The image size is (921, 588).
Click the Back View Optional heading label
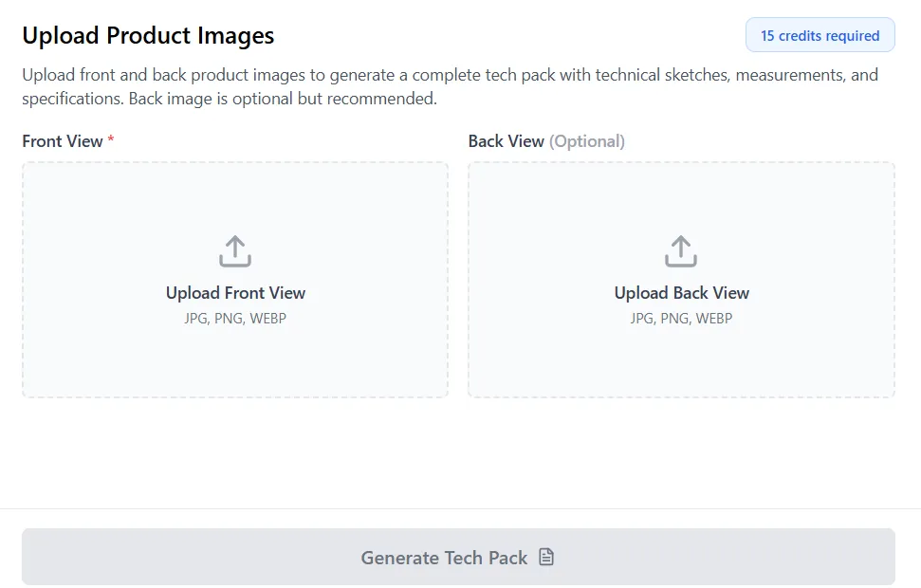click(546, 140)
